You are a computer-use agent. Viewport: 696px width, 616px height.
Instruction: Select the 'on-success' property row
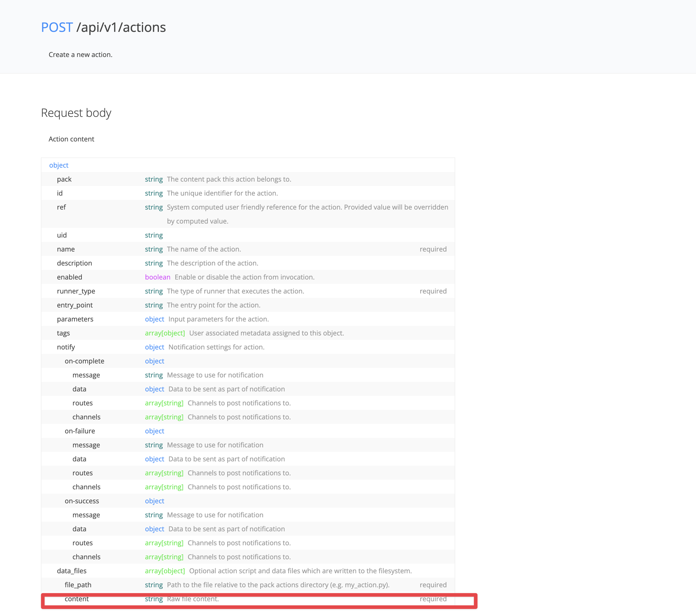point(248,501)
